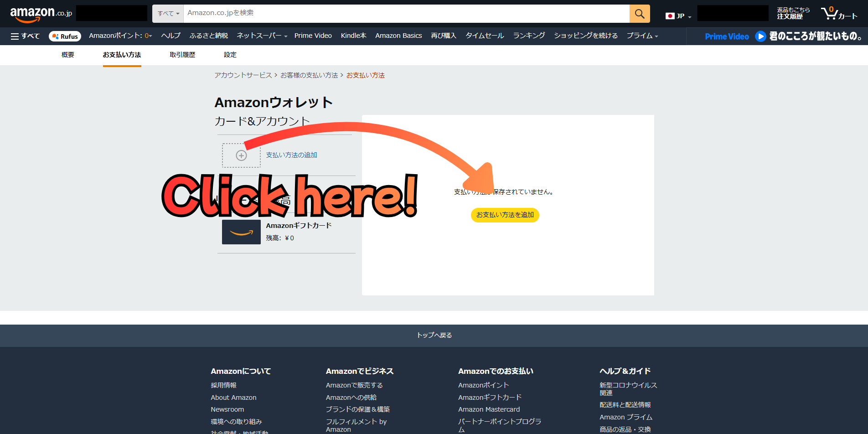Open the cart icon
The height and width of the screenshot is (434, 868).
pos(839,14)
